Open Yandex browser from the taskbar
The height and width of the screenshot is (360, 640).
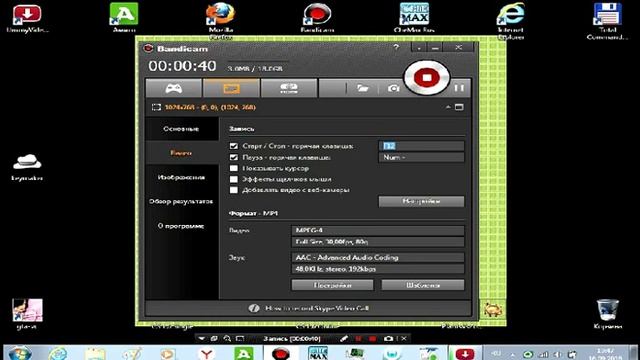coord(207,353)
